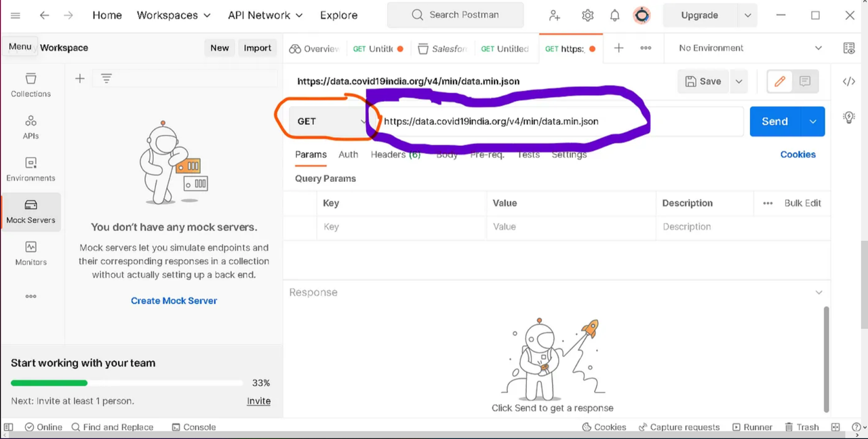Open Monitors in the sidebar
The width and height of the screenshot is (868, 439).
(31, 253)
